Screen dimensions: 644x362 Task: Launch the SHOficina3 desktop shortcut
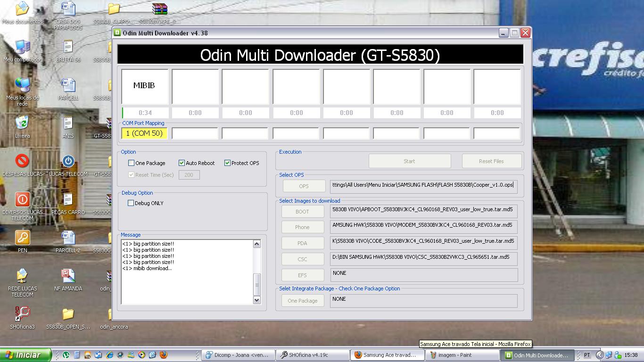(x=22, y=318)
